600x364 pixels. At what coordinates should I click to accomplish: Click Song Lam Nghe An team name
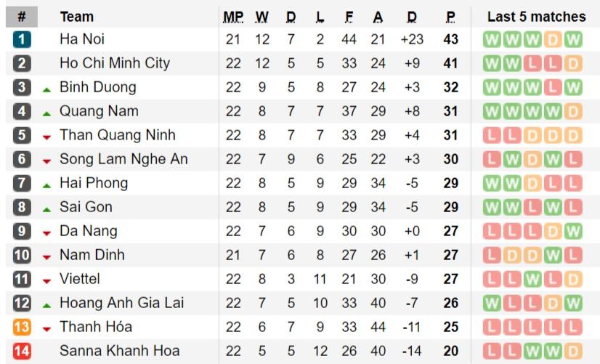tap(123, 159)
